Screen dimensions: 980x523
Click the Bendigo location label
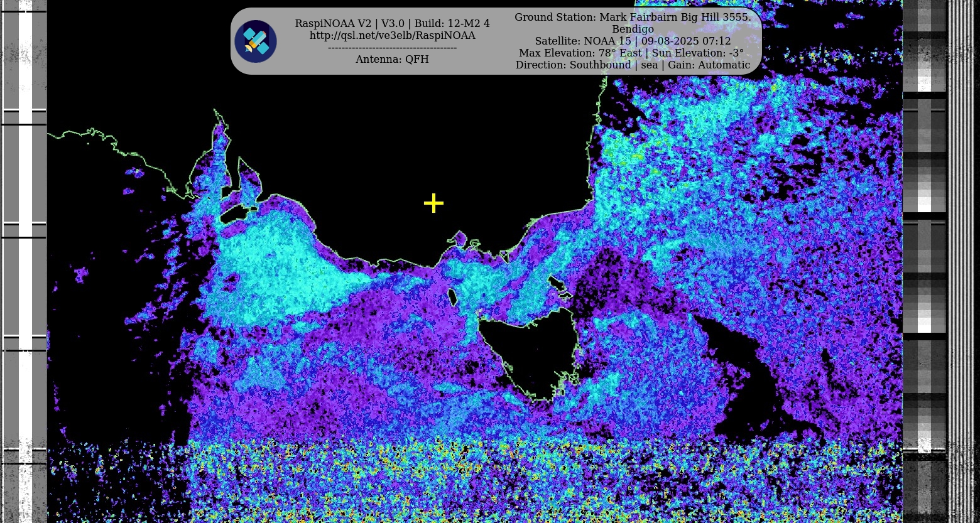coord(632,29)
